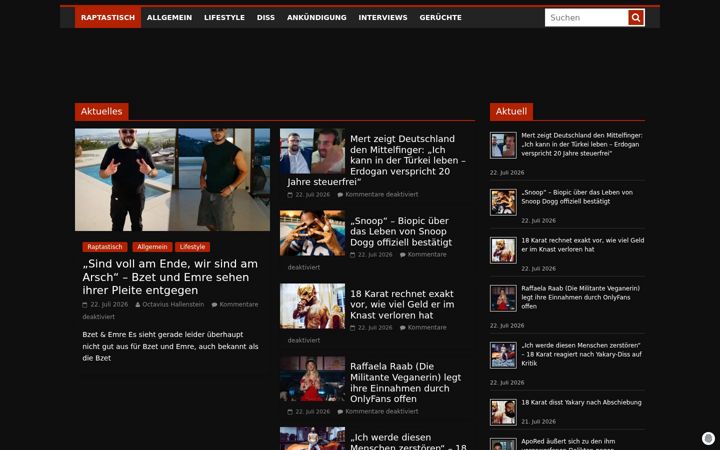Open sidebar Snoop Biopic thumbnail
The width and height of the screenshot is (720, 450).
(x=503, y=202)
